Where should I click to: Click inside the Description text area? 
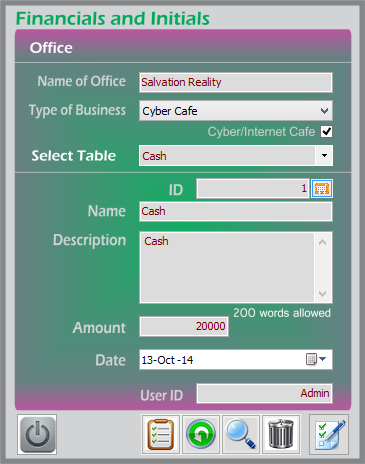227,267
